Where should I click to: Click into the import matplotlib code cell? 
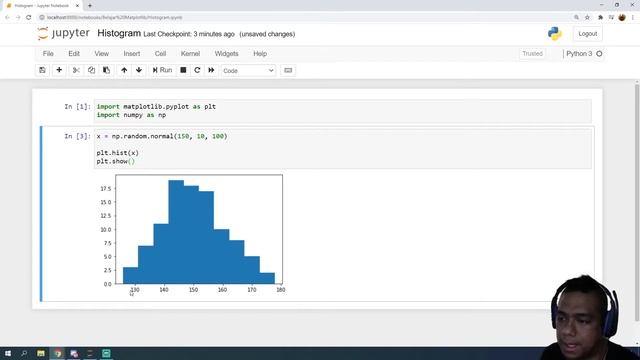[x=342, y=111]
